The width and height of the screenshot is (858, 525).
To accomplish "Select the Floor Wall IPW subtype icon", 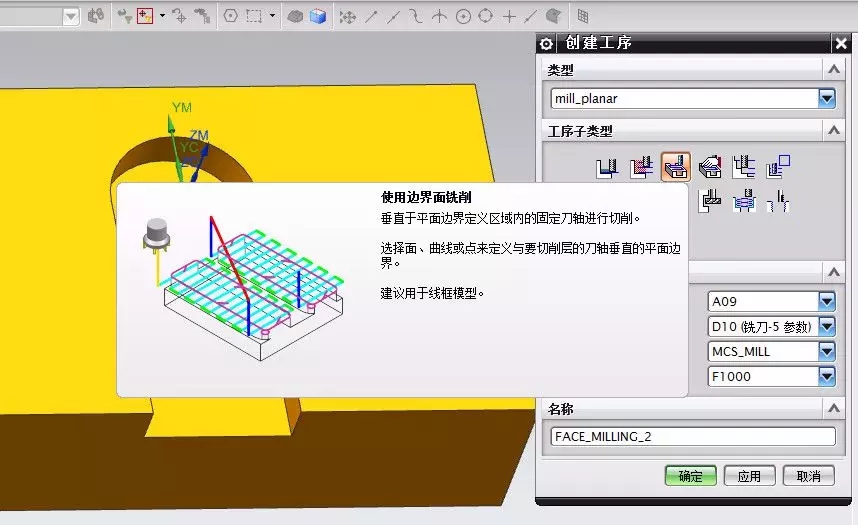I will [641, 167].
